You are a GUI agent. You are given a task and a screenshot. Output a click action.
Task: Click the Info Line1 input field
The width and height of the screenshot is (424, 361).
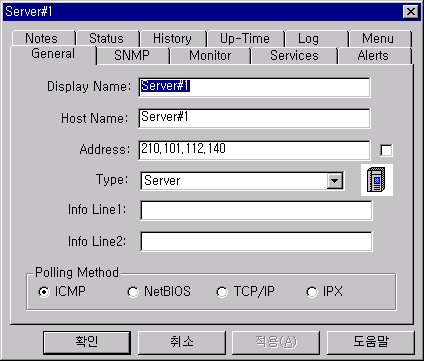(x=256, y=210)
